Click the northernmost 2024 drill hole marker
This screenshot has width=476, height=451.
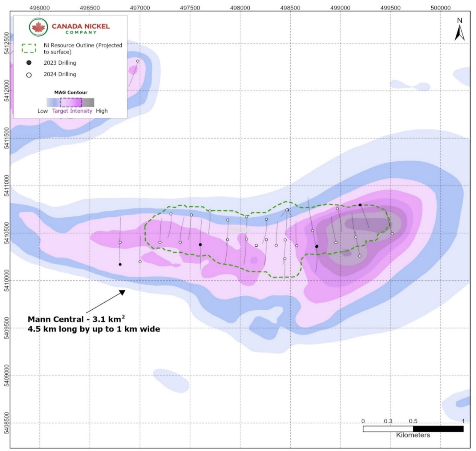(138, 61)
